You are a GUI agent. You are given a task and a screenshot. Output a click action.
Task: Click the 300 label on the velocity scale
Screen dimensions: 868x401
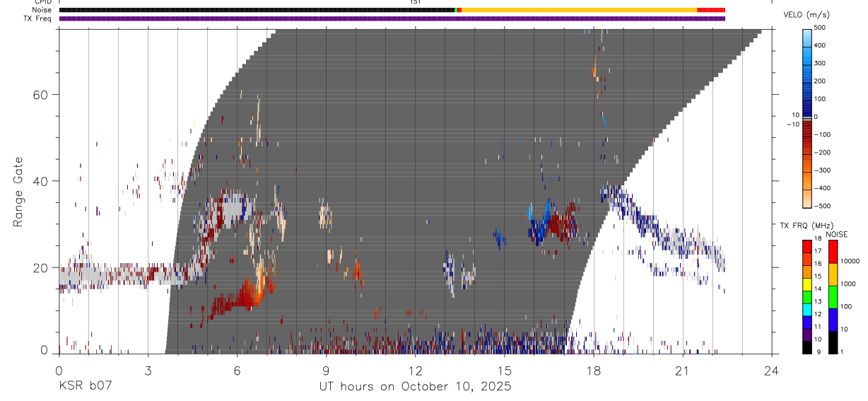coord(821,63)
